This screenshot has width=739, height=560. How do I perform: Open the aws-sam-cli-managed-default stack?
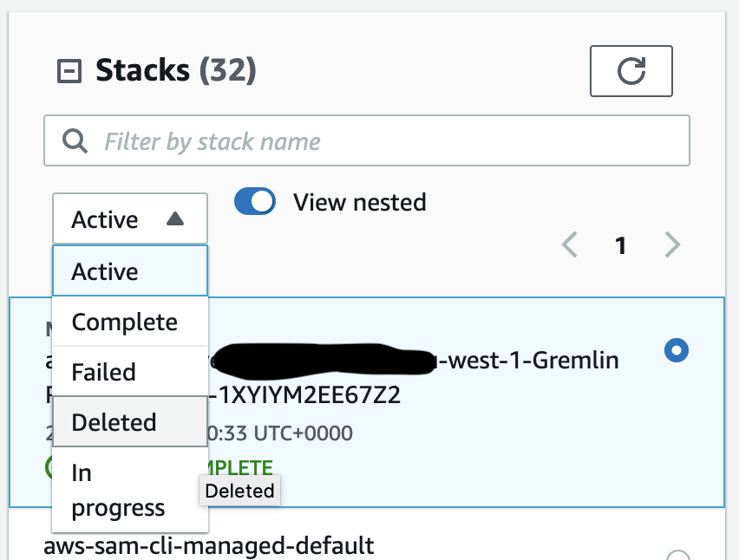(x=209, y=546)
